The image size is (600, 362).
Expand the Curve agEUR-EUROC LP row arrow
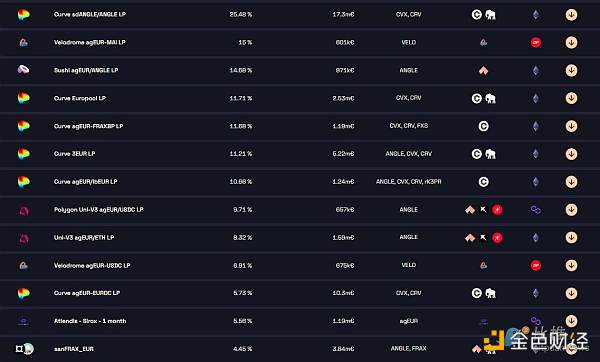[571, 294]
